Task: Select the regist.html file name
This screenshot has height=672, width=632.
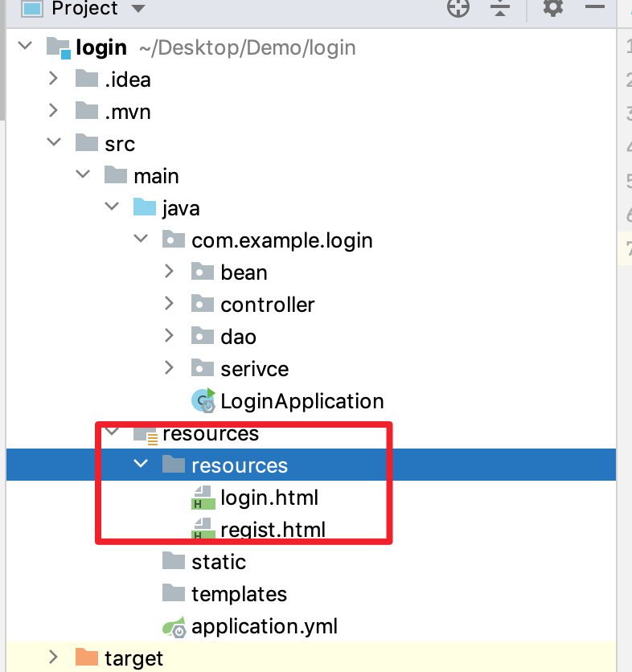Action: 273,530
